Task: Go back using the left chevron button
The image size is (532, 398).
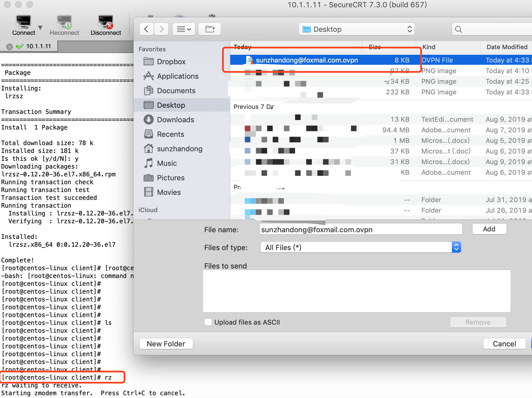Action: pos(146,29)
